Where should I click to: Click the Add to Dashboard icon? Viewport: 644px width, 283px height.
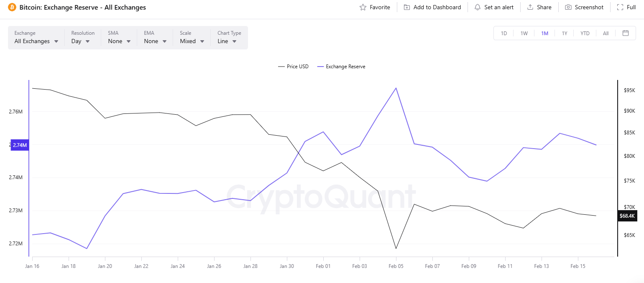(x=407, y=7)
